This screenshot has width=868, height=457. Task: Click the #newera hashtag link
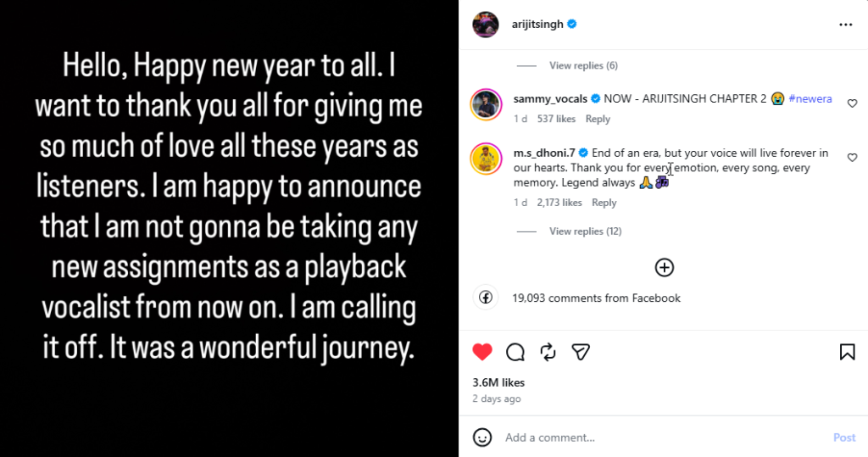coord(810,99)
